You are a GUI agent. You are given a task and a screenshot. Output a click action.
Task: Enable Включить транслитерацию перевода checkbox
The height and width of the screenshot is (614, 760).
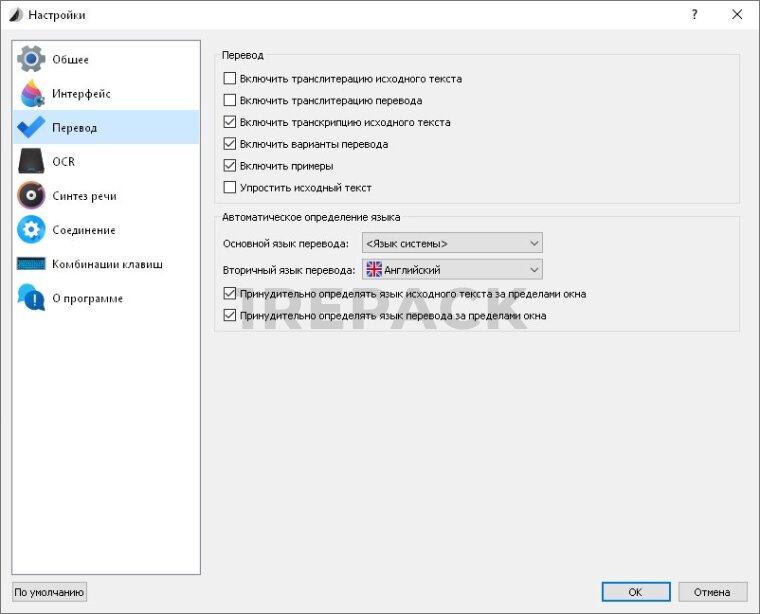click(230, 100)
